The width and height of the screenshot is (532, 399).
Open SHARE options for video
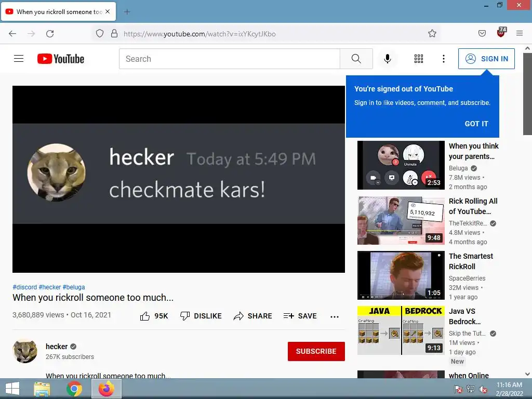253,316
